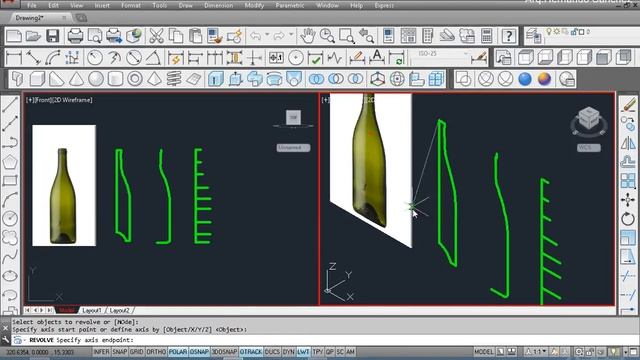Click the Extrude tool icon
Viewport: 640px width, 360px height.
216,79
